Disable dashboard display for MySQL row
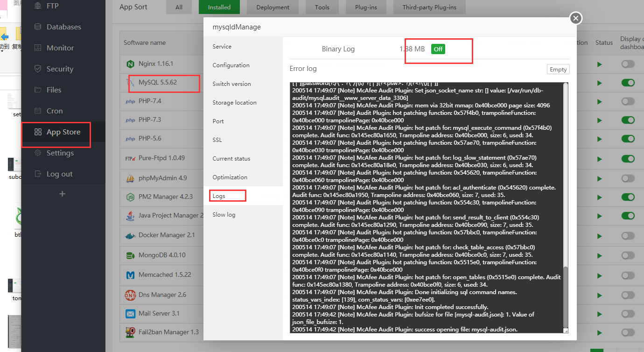 point(628,83)
